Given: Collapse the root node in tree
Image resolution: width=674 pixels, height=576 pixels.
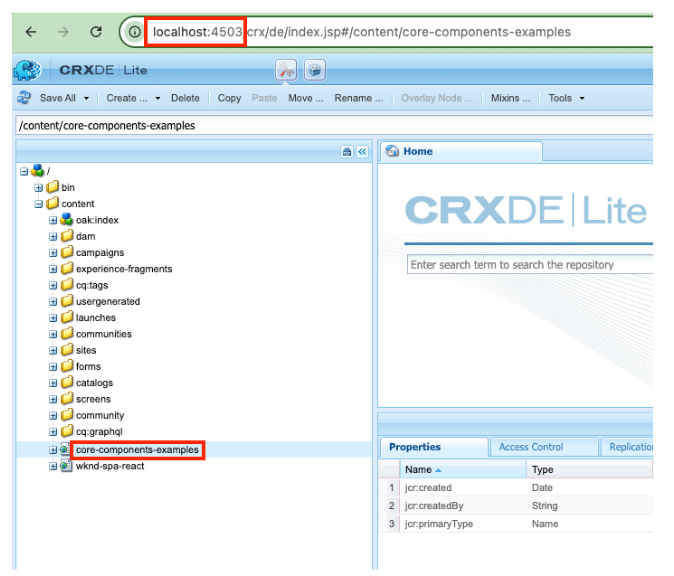Looking at the screenshot, I should click(x=24, y=172).
